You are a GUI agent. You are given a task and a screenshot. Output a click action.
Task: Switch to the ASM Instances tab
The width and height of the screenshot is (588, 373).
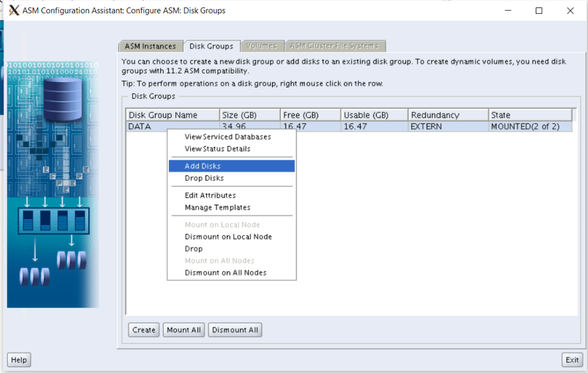(x=150, y=46)
